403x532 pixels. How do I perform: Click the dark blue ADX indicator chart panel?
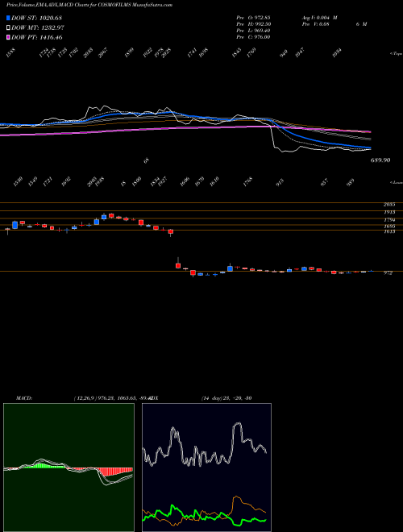coord(206,468)
